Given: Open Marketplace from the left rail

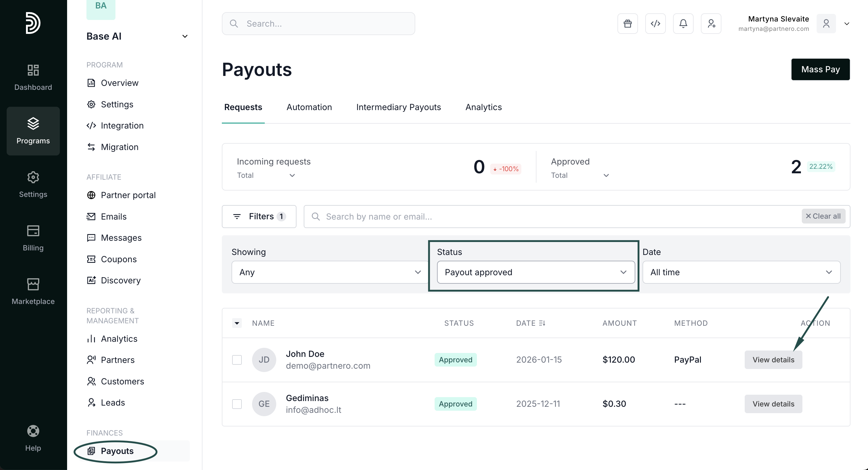Looking at the screenshot, I should pyautogui.click(x=33, y=292).
